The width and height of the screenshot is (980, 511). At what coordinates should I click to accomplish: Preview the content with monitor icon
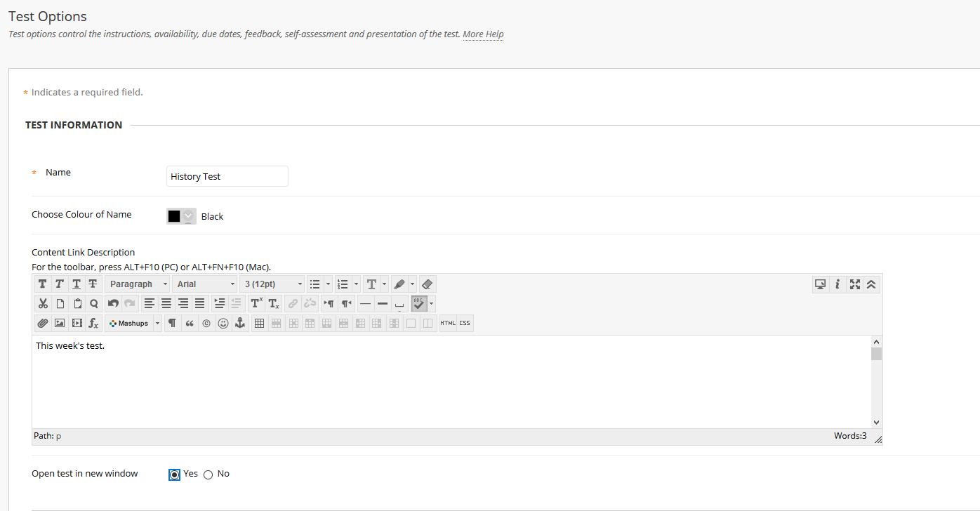[x=820, y=284]
